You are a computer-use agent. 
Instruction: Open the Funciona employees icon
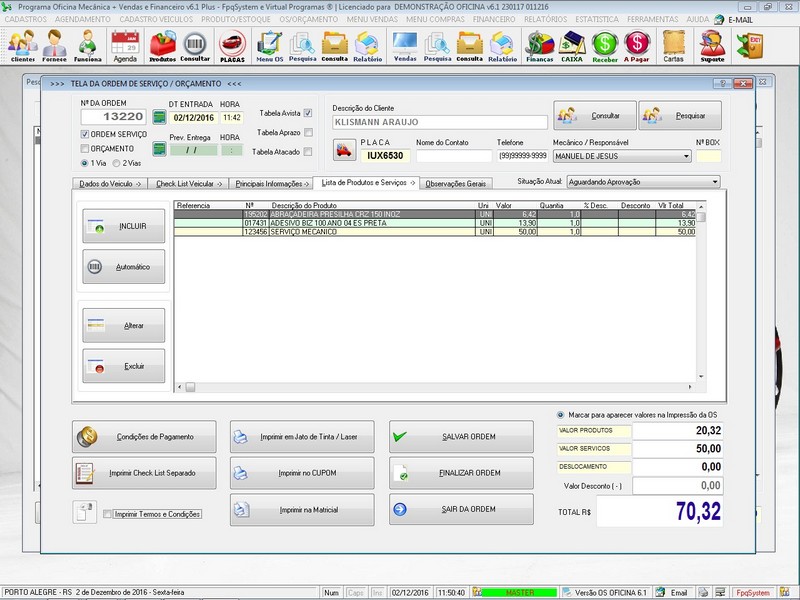87,46
